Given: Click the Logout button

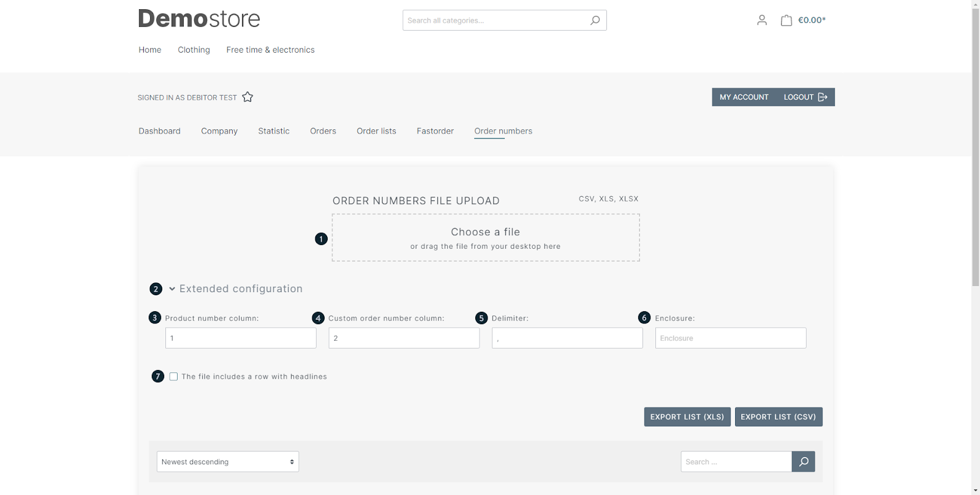Looking at the screenshot, I should 805,97.
